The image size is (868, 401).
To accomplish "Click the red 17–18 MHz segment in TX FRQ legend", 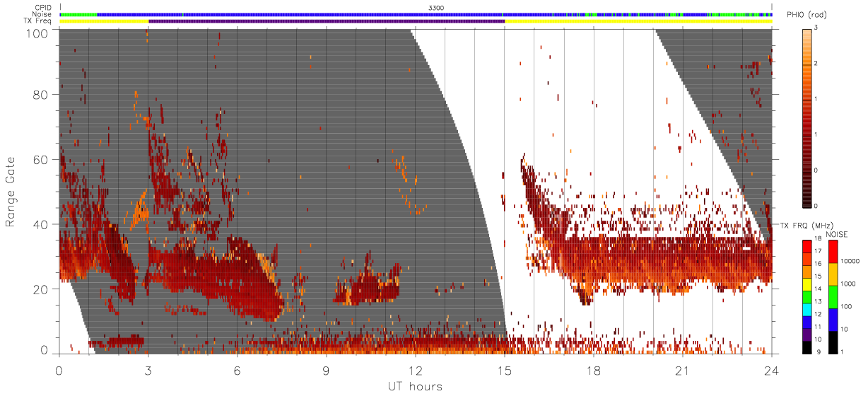I will click(x=807, y=247).
